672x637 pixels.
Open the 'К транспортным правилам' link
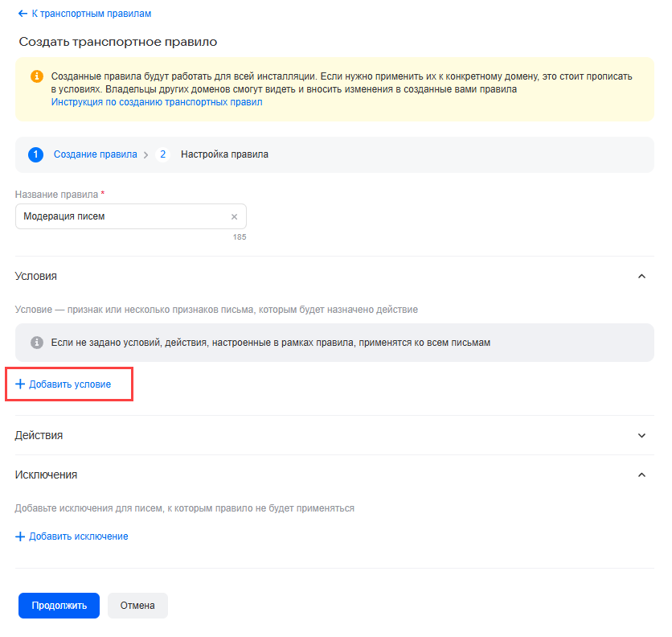click(91, 14)
